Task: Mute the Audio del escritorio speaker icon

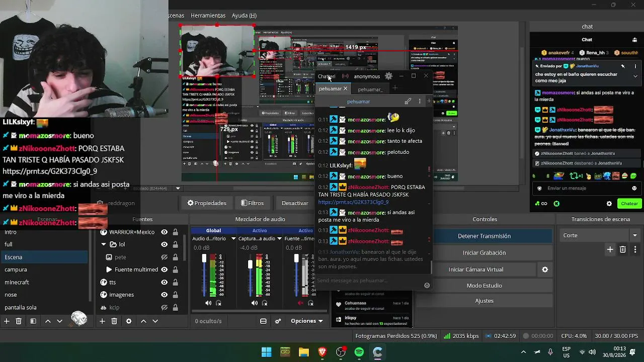Action: tap(208, 303)
